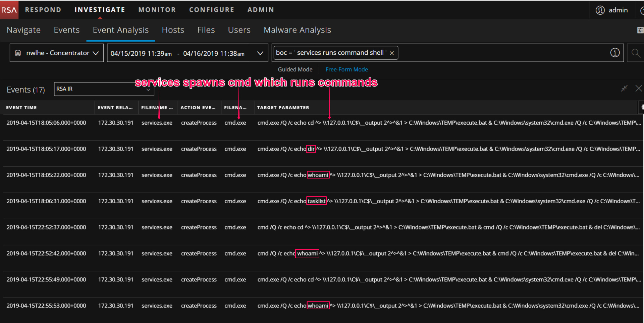Click the admin user profile icon

click(x=600, y=10)
